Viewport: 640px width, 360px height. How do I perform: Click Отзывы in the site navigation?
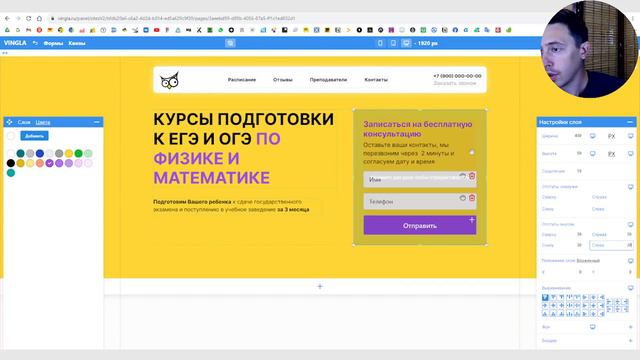[283, 80]
